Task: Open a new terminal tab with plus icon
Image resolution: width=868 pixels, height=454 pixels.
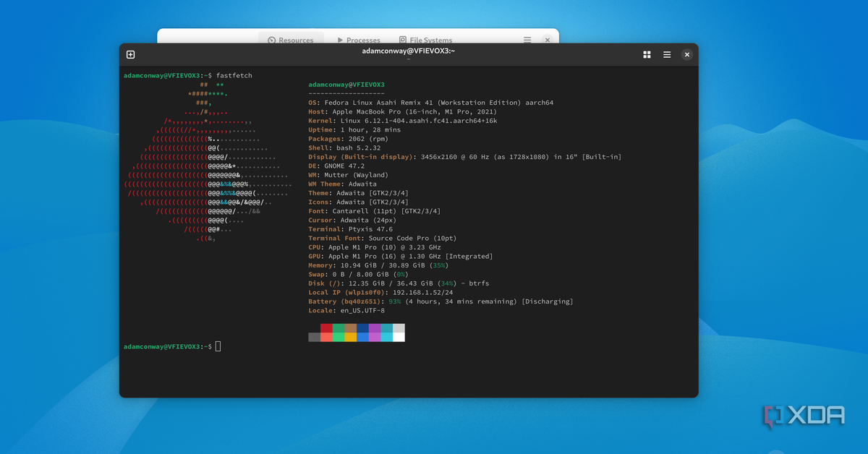Action: pos(130,54)
